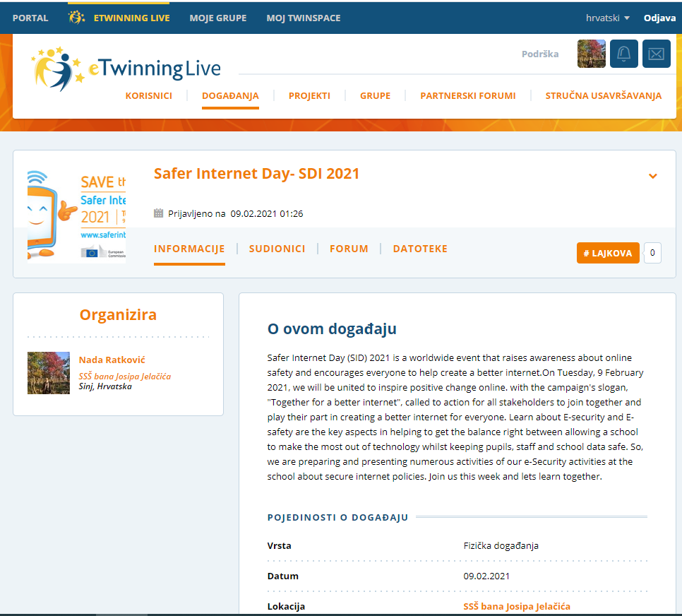Open the mailbox envelope icon

(x=657, y=54)
